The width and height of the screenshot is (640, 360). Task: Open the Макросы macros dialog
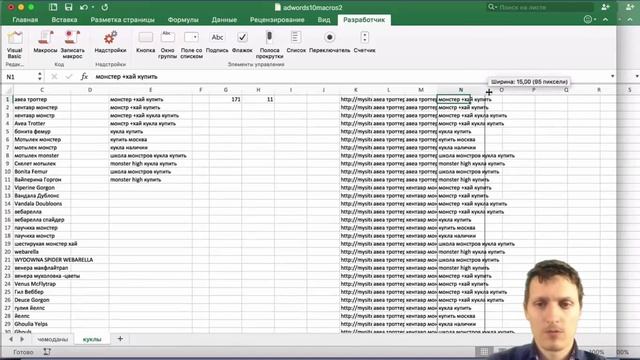(x=45, y=42)
